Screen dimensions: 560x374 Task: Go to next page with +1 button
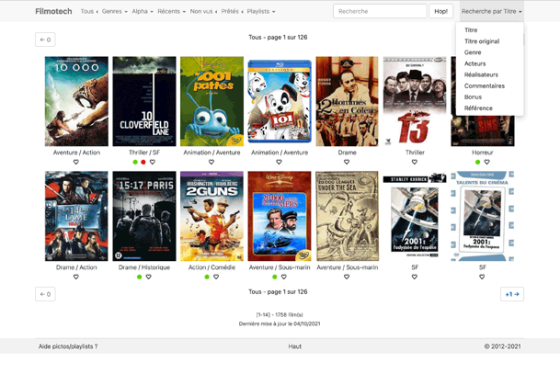[x=512, y=294]
